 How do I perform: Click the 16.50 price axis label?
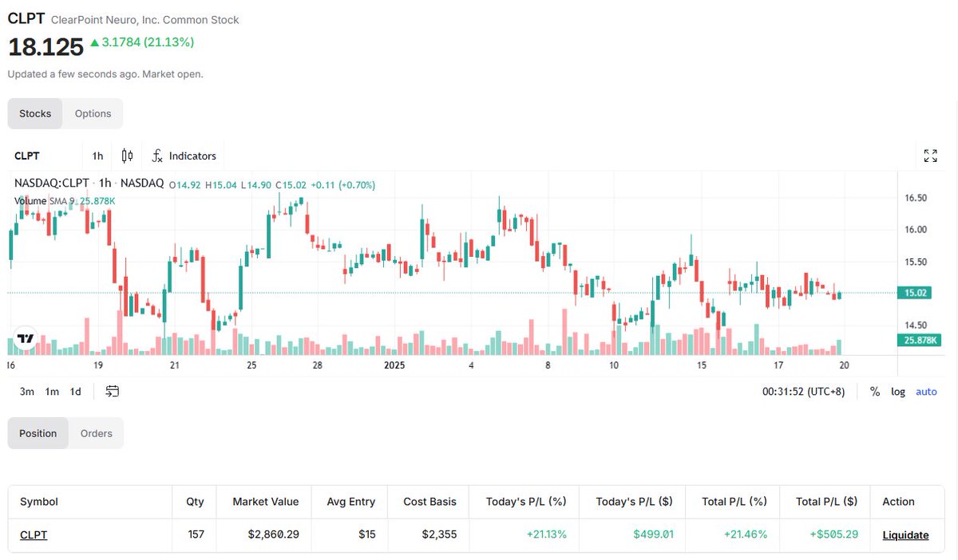[x=916, y=198]
